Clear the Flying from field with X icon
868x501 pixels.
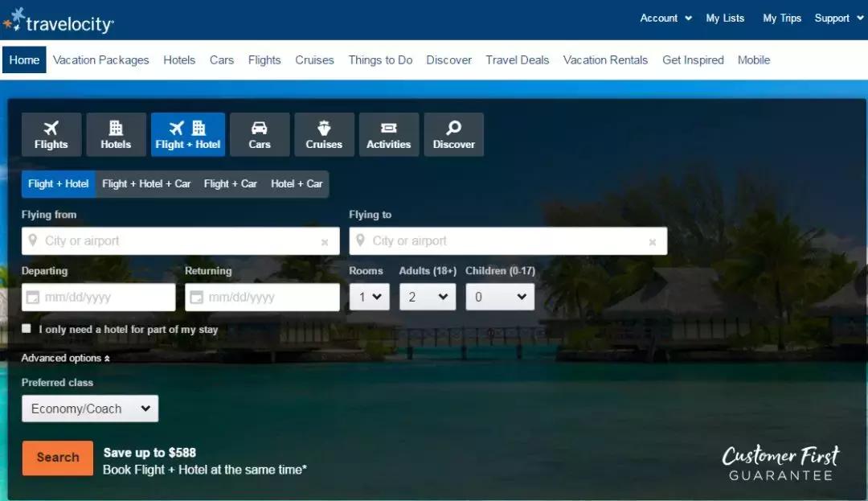(x=325, y=242)
